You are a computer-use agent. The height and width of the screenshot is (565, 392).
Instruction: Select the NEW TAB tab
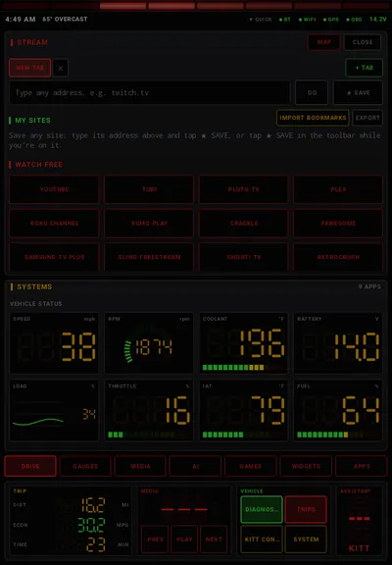[x=29, y=68]
